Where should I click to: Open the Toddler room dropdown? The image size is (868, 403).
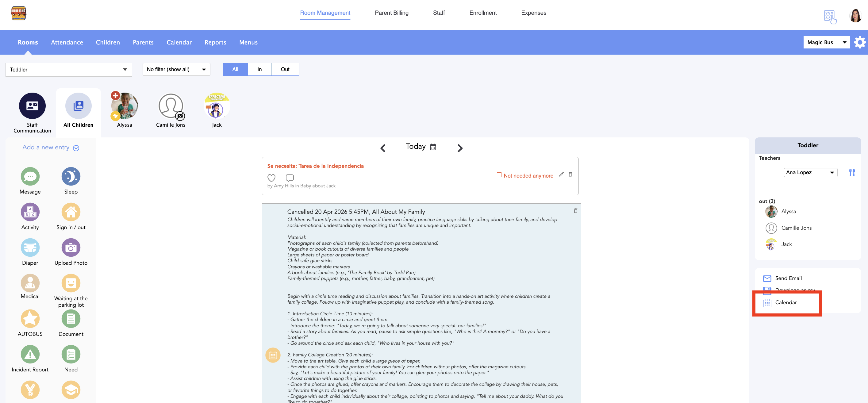click(69, 70)
